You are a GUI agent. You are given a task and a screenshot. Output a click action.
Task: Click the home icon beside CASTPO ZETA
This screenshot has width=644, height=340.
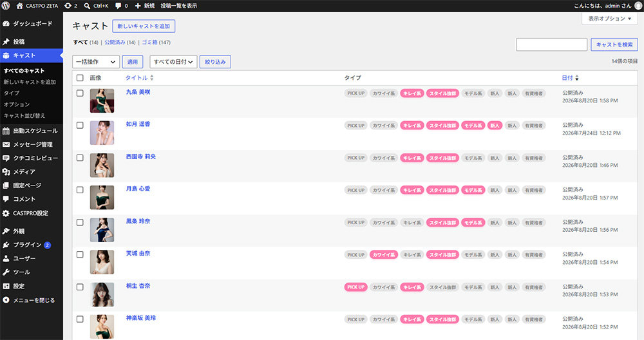(19, 6)
